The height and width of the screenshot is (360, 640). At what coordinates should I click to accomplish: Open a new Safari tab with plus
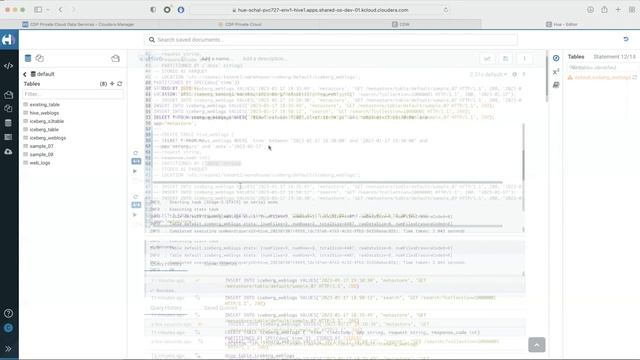tap(618, 9)
